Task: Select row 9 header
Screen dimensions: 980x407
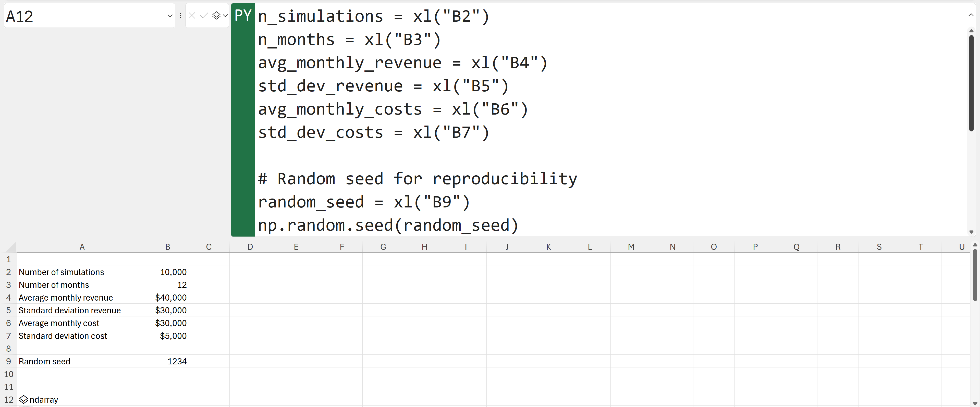Action: point(8,361)
